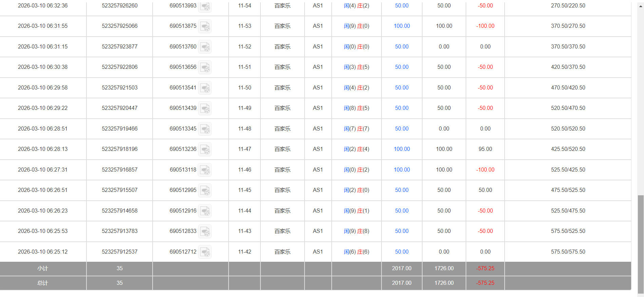This screenshot has height=297, width=644.
Task: Open video replay icon for round 690512916
Action: (x=205, y=211)
